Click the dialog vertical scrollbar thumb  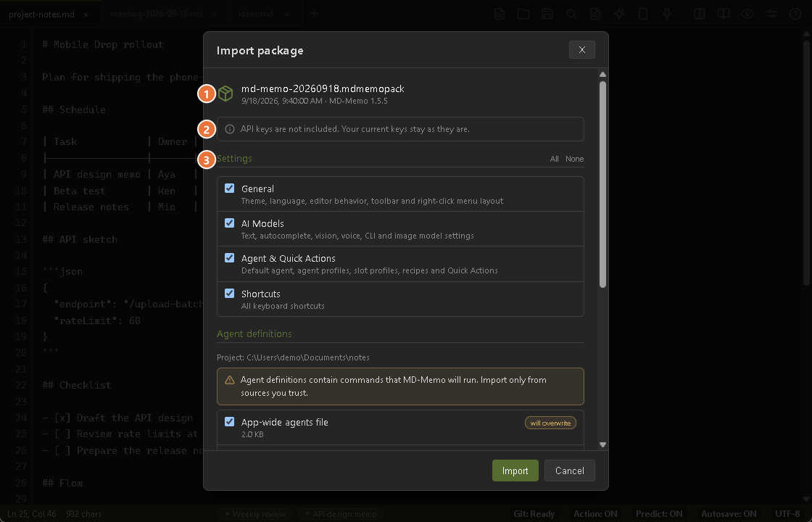coord(602,184)
